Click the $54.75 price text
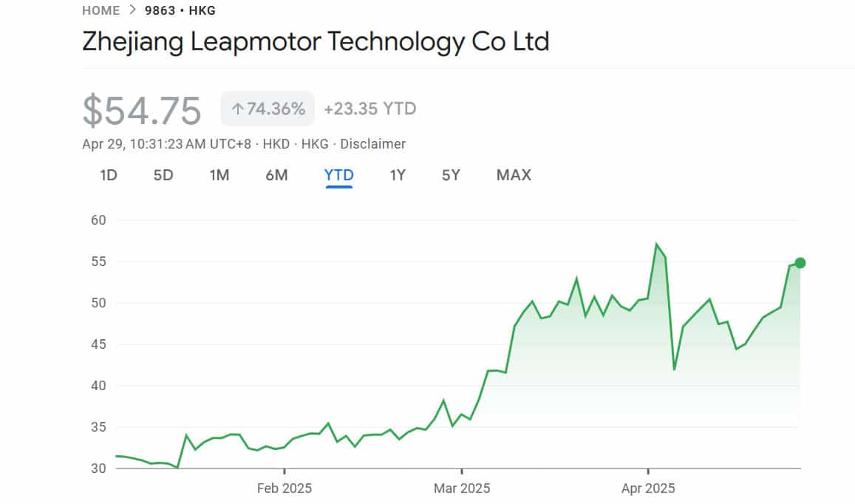This screenshot has width=855, height=504. pyautogui.click(x=140, y=108)
